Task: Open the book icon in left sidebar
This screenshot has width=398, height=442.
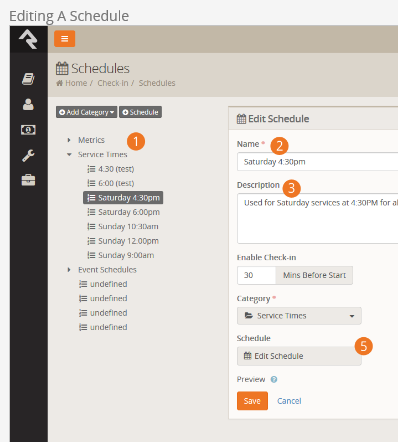Action: tap(28, 79)
